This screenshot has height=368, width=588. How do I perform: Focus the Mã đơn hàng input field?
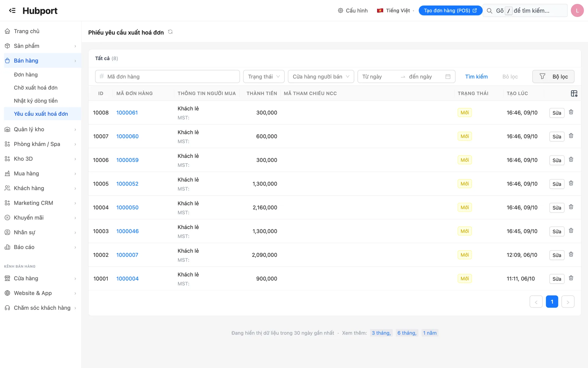[168, 77]
